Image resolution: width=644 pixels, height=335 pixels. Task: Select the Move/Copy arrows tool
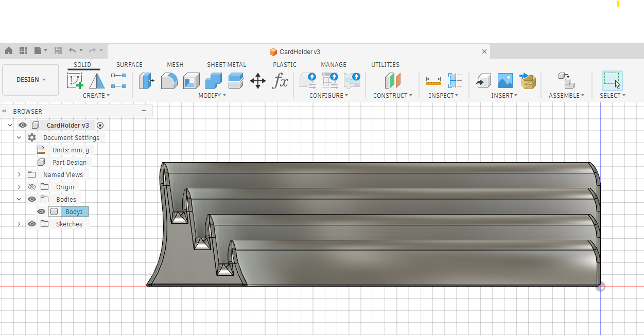(x=257, y=81)
